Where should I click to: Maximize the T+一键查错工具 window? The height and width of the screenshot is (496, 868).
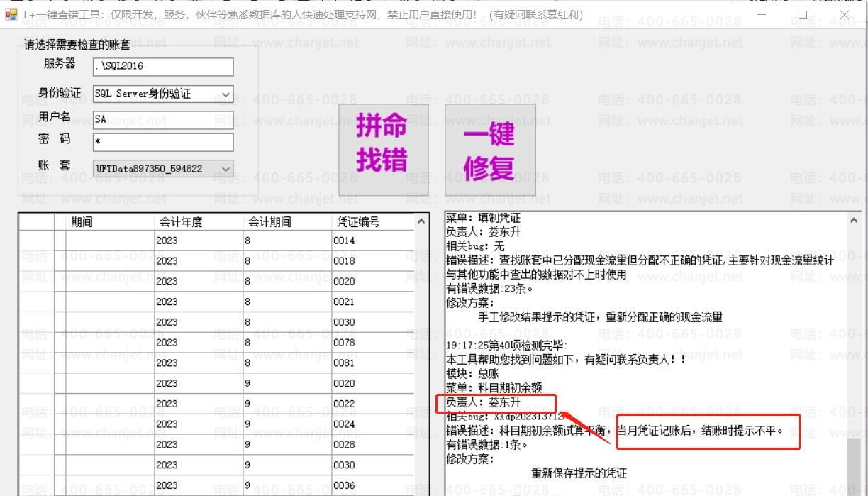(803, 14)
